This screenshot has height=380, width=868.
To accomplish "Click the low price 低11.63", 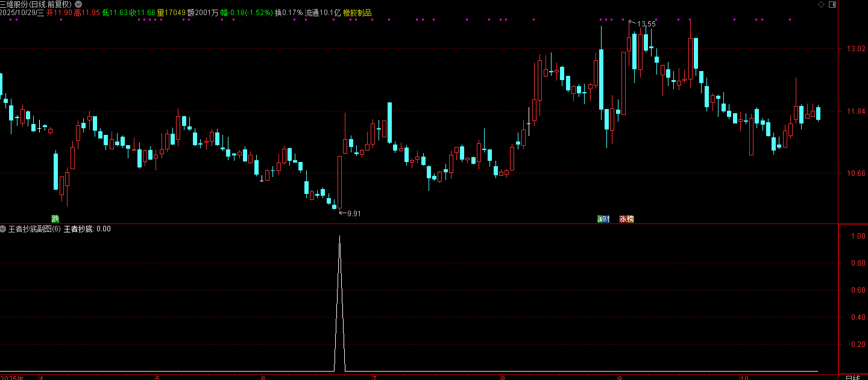I will coord(115,13).
